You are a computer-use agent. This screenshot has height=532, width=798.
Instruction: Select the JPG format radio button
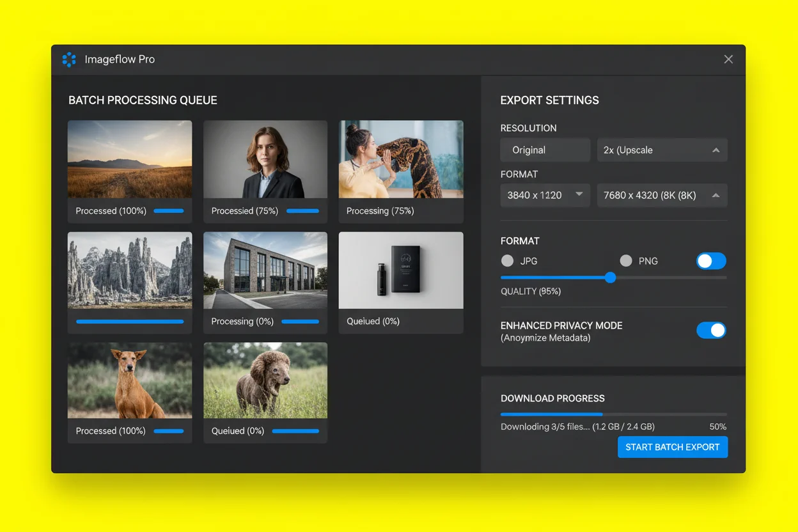point(508,261)
